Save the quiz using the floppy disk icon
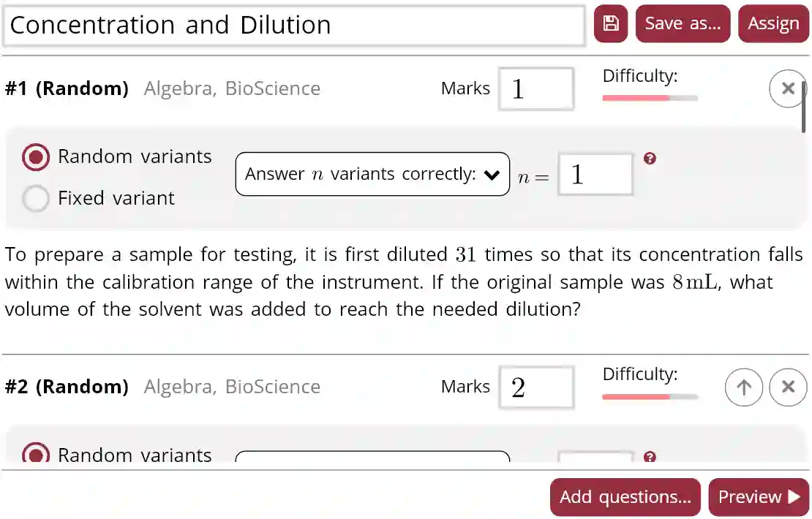812x519 pixels. [610, 23]
